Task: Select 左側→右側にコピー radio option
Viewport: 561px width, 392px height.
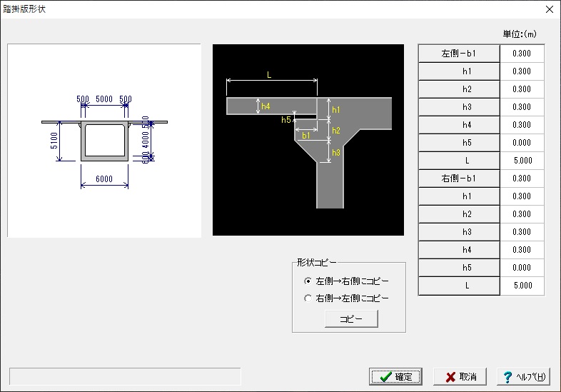Action: pos(346,281)
